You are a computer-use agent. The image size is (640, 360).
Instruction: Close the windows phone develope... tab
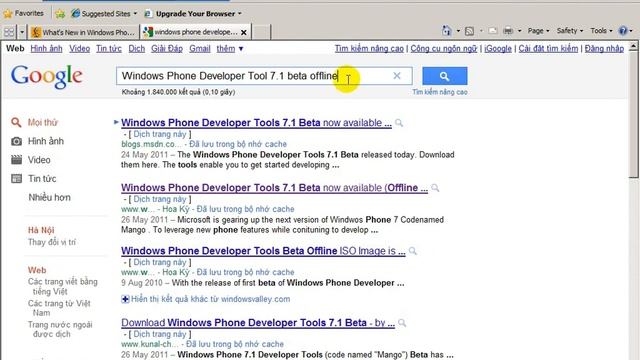(244, 32)
